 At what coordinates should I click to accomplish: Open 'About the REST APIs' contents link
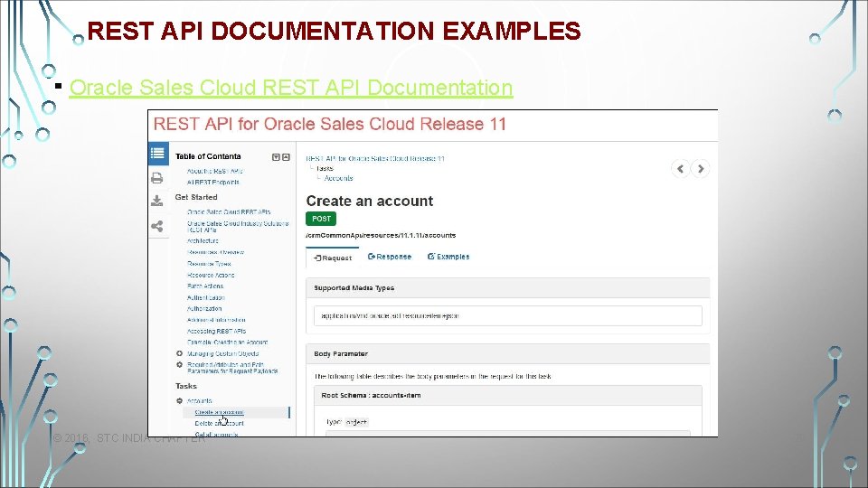(215, 171)
